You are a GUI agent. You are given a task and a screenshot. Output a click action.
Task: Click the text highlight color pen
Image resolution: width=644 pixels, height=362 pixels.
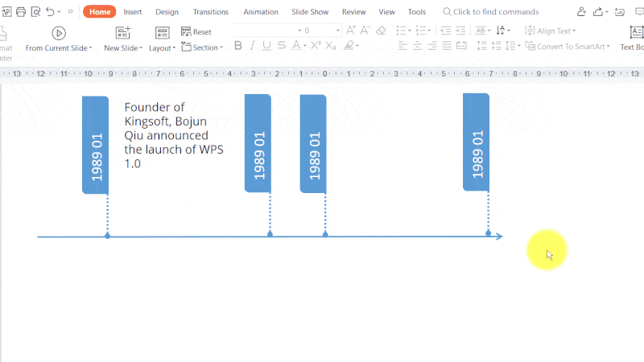[349, 46]
